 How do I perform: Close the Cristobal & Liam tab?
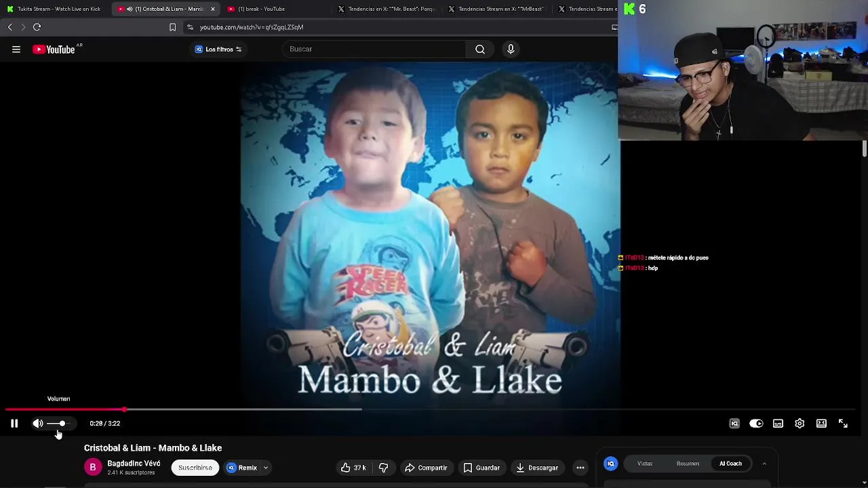click(x=213, y=9)
